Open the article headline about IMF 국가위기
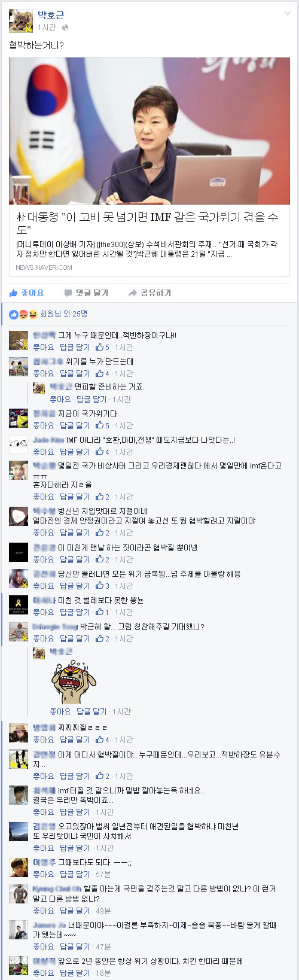Image resolution: width=299 pixels, height=980 pixels. pos(147,223)
